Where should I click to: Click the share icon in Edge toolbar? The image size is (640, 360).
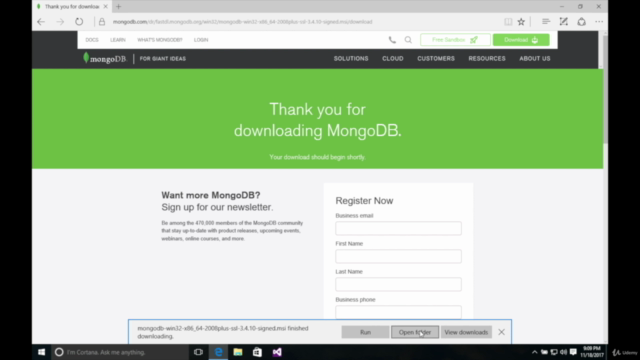pyautogui.click(x=582, y=22)
